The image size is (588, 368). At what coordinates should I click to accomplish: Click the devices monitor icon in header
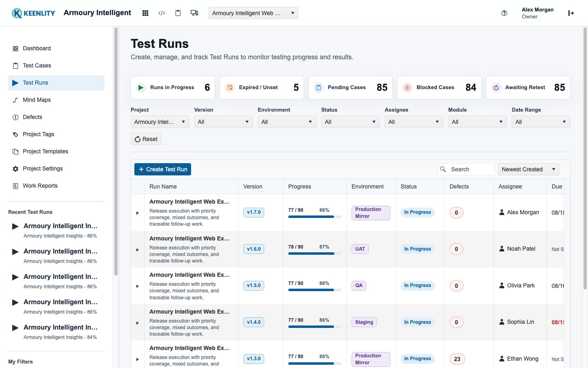pyautogui.click(x=194, y=13)
